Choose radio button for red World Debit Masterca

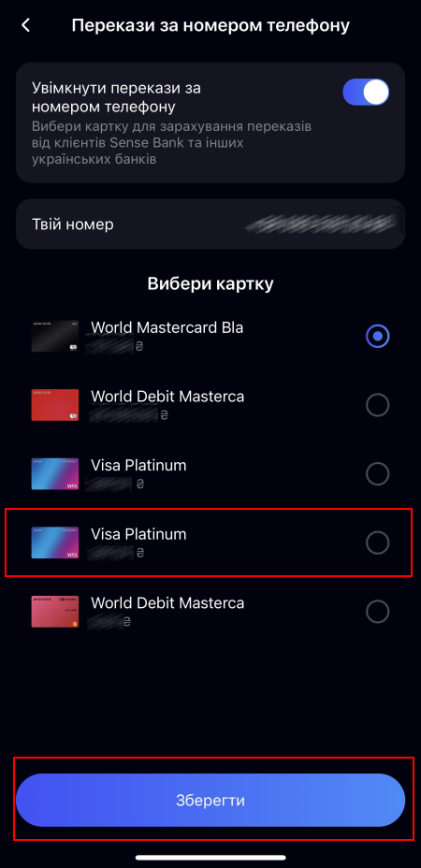[x=377, y=405]
